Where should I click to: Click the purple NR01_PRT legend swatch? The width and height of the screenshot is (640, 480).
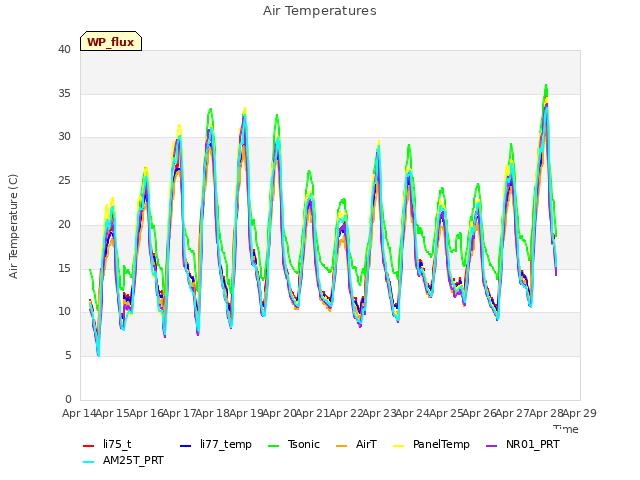tap(492, 446)
